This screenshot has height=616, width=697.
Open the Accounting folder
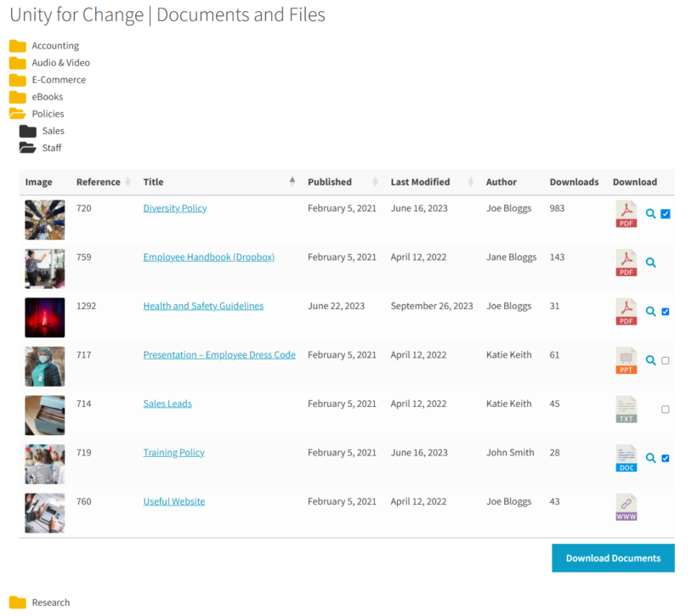54,45
